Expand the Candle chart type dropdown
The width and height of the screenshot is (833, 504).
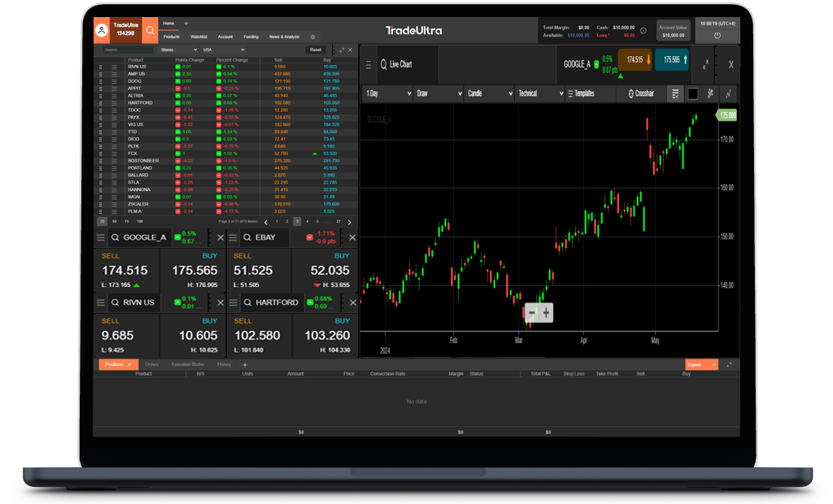488,93
